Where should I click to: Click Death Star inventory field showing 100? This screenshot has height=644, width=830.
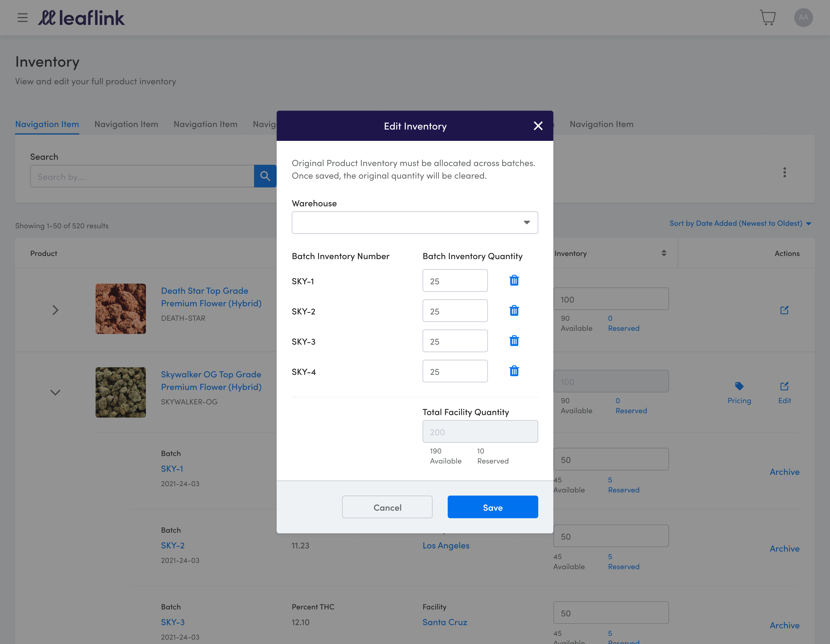[x=611, y=299]
